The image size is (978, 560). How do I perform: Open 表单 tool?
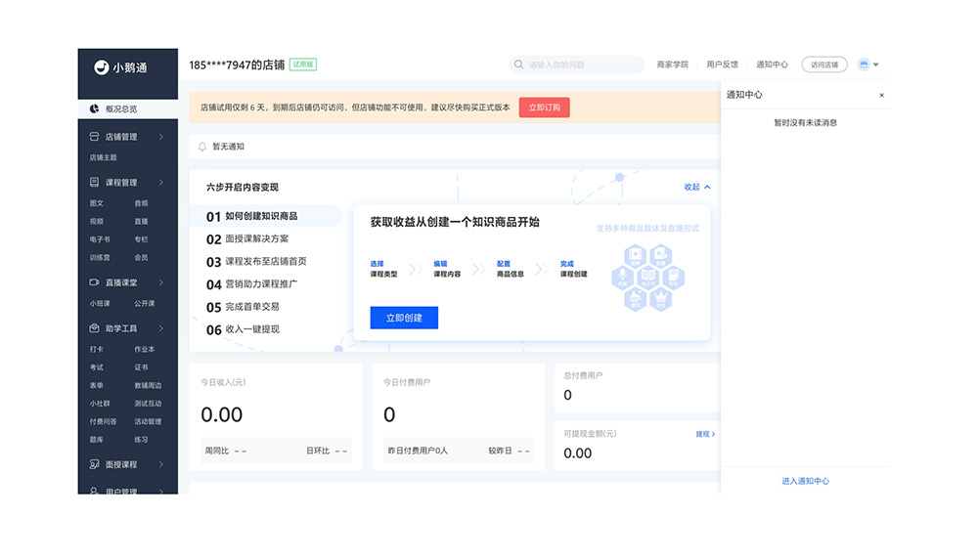pyautogui.click(x=96, y=385)
